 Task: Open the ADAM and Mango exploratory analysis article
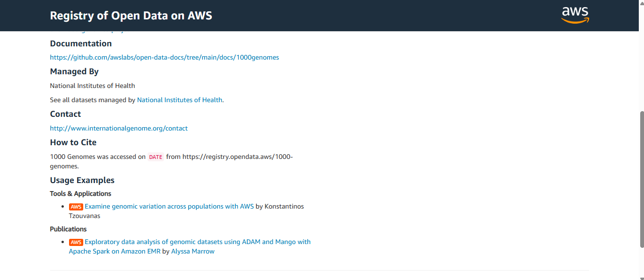(190, 246)
